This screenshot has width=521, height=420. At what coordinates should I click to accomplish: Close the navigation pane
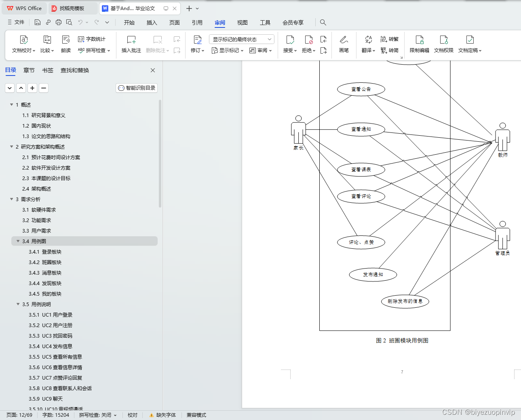pyautogui.click(x=153, y=70)
